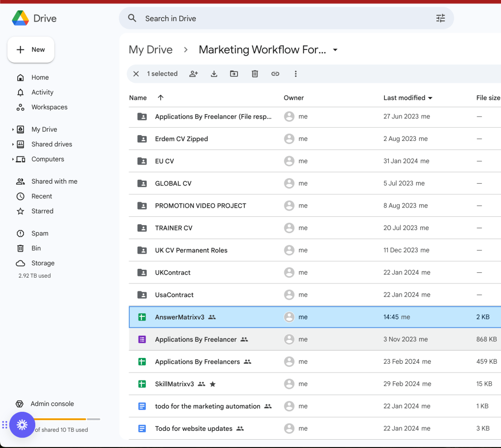Viewport: 501px width, 448px height.
Task: Expand the Shared drives tree arrow
Action: coord(13,144)
